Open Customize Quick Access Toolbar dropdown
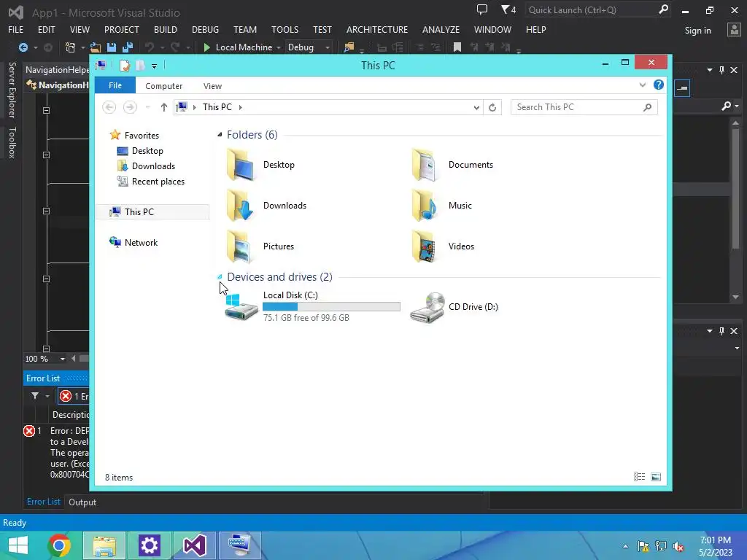The height and width of the screenshot is (560, 747). tap(154, 66)
